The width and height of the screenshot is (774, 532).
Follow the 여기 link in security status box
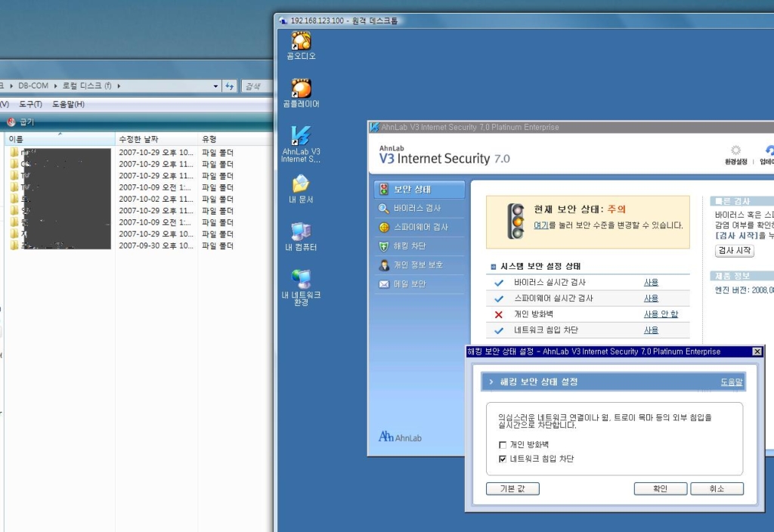pyautogui.click(x=541, y=225)
